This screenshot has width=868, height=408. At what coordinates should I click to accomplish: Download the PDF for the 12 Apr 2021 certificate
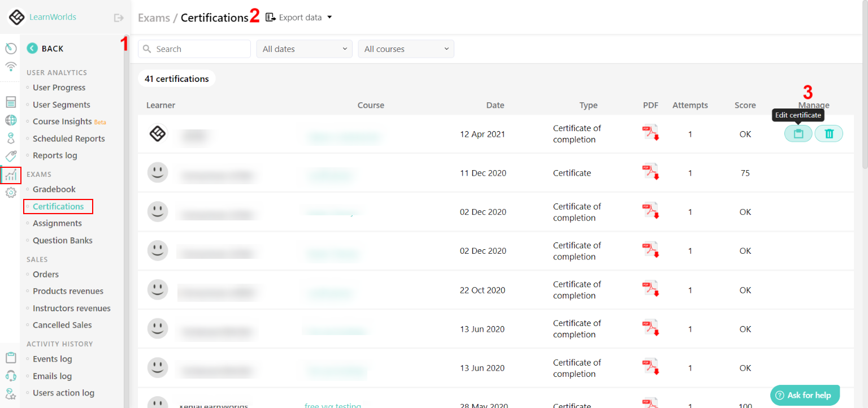(650, 133)
